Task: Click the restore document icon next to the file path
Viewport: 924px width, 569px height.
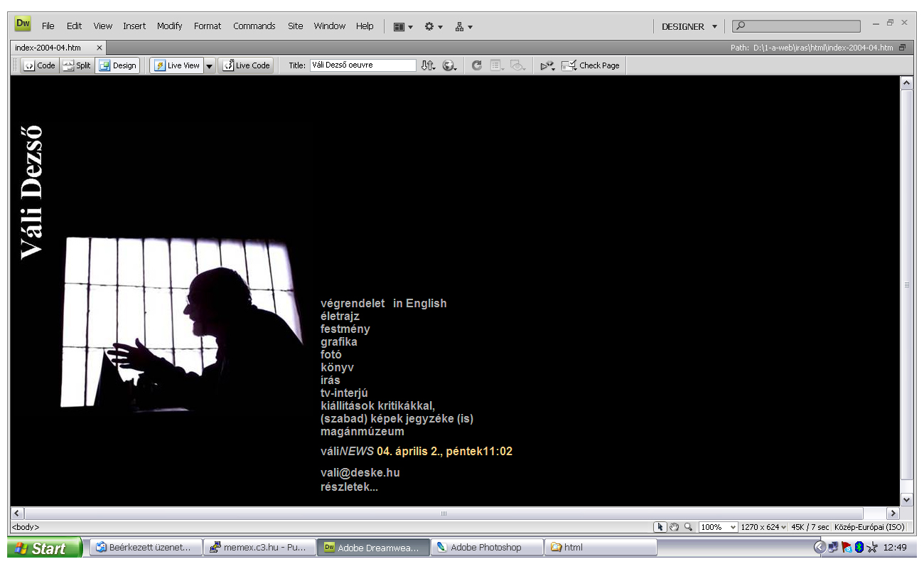Action: pyautogui.click(x=902, y=48)
